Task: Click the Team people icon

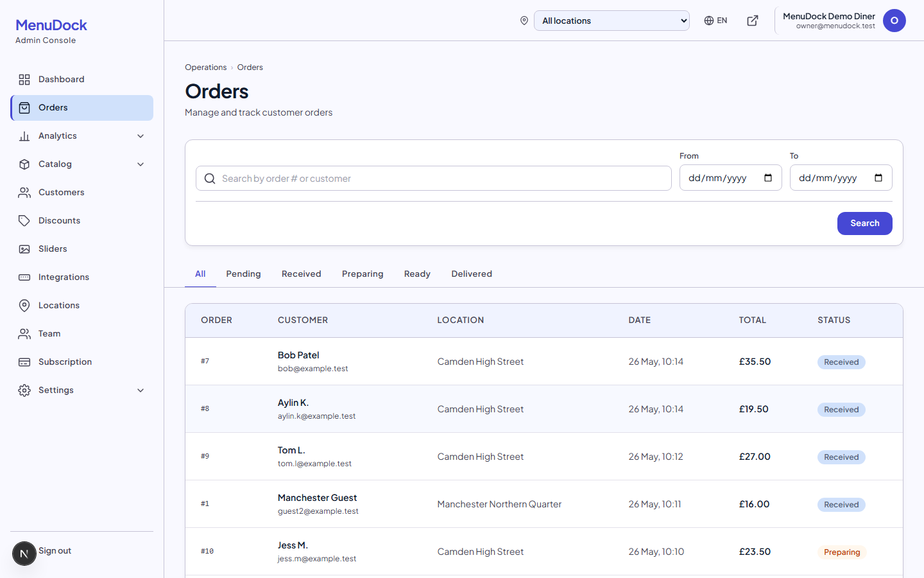Action: [24, 334]
